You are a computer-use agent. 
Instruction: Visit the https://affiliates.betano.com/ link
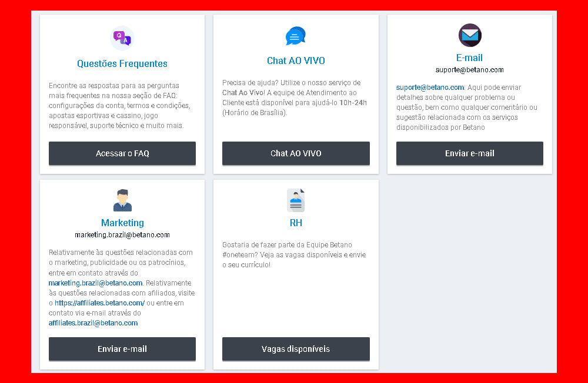click(x=100, y=303)
